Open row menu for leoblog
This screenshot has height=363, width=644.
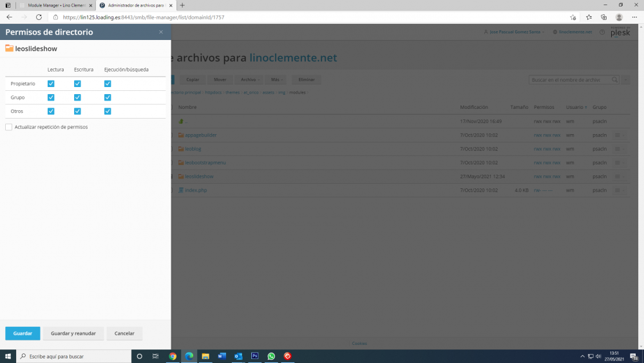[620, 149]
